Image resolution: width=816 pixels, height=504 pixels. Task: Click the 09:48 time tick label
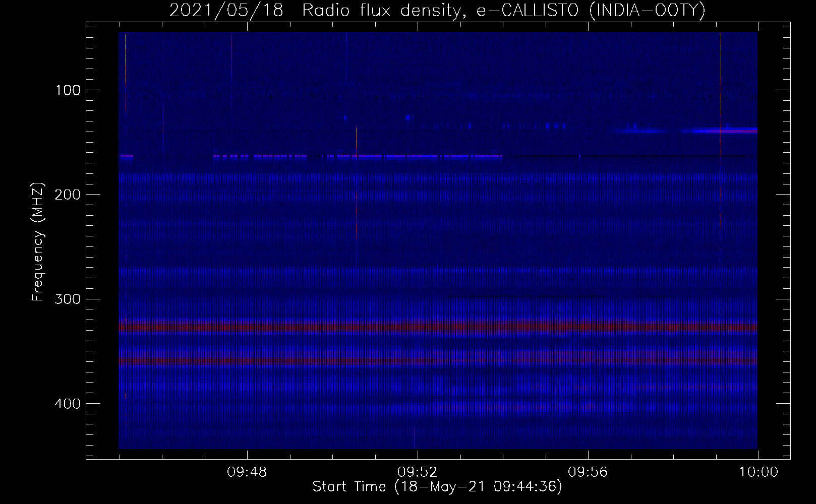coord(247,472)
